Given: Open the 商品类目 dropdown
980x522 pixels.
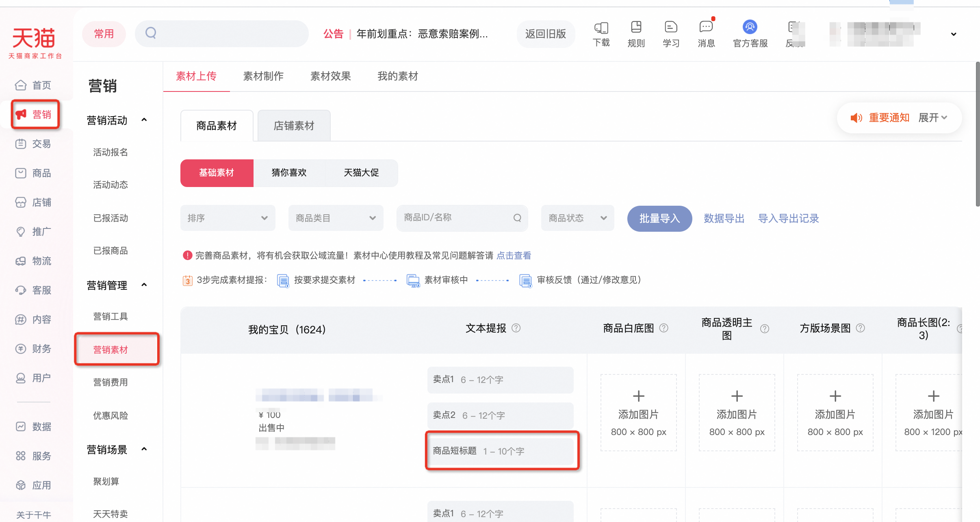Looking at the screenshot, I should coord(336,218).
